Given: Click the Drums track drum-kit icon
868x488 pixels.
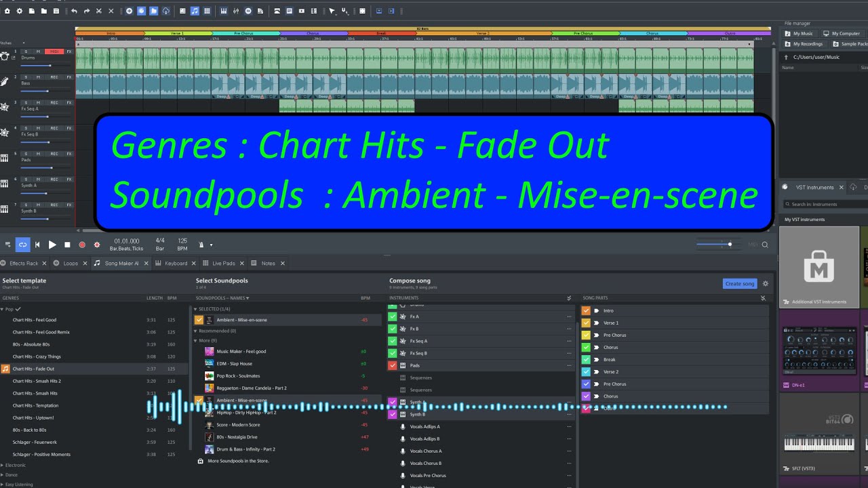Looking at the screenshot, I should point(5,56).
